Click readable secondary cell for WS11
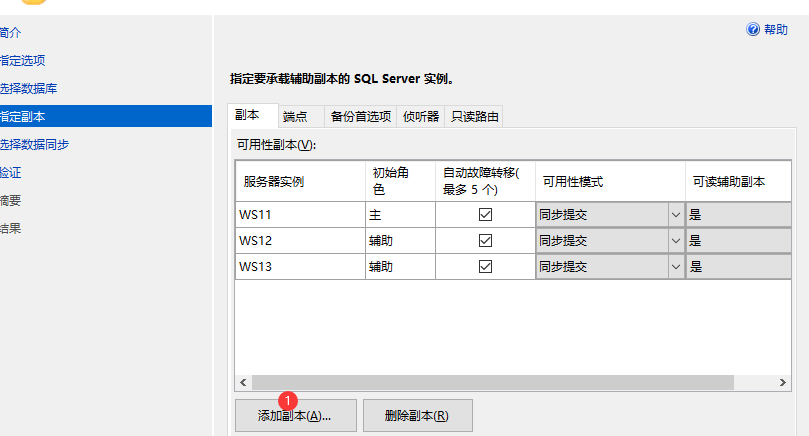 coord(738,215)
